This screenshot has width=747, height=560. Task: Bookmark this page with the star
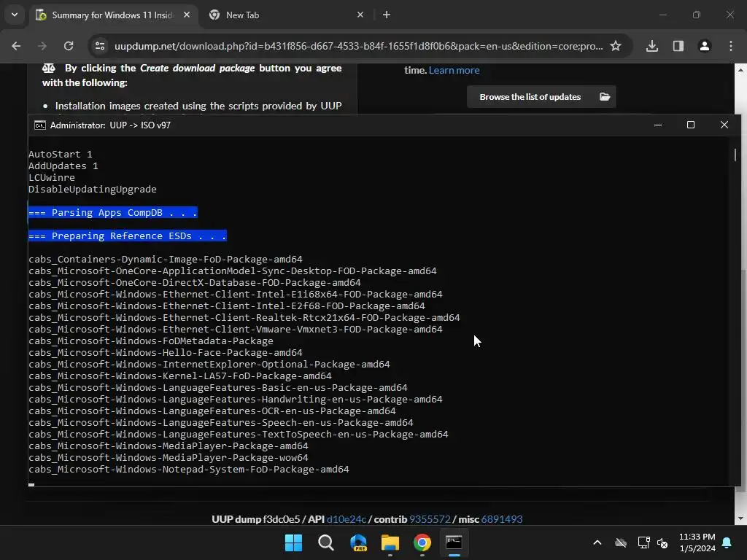(x=616, y=46)
